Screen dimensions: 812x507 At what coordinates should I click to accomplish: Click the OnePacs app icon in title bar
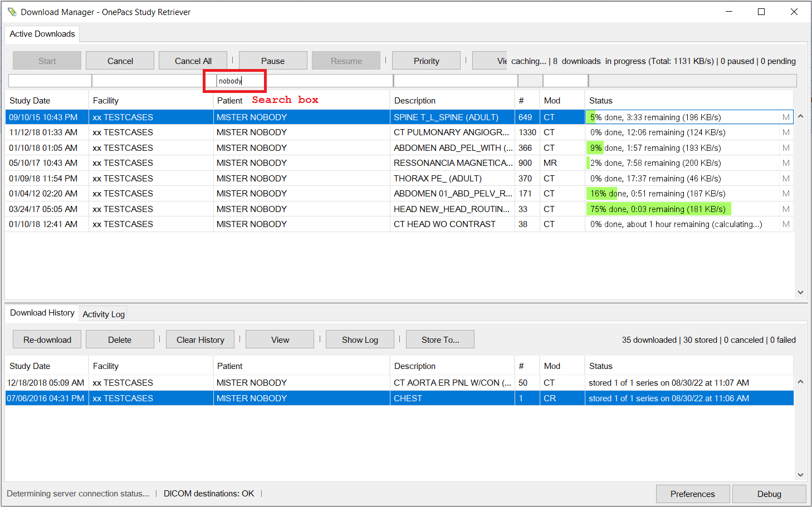coord(12,12)
